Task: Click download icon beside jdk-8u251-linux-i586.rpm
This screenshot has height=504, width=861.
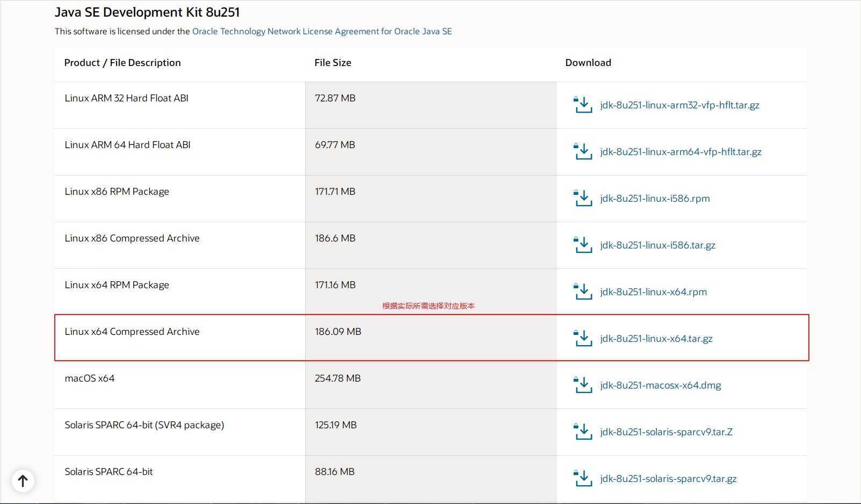Action: (583, 198)
